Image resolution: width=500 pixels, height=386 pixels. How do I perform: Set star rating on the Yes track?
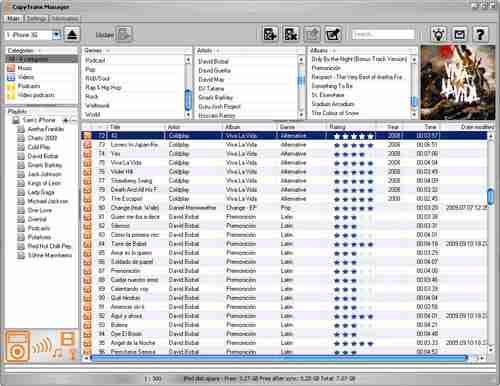[x=353, y=154]
